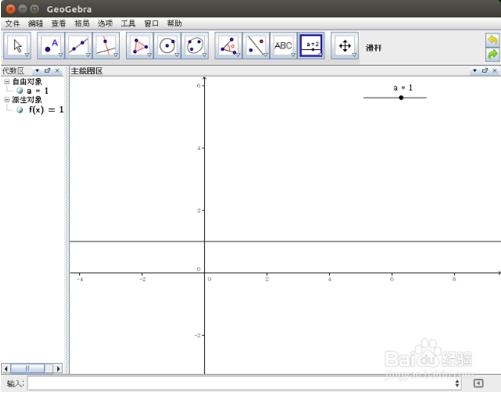Select the Move Graphics View tool

[345, 46]
